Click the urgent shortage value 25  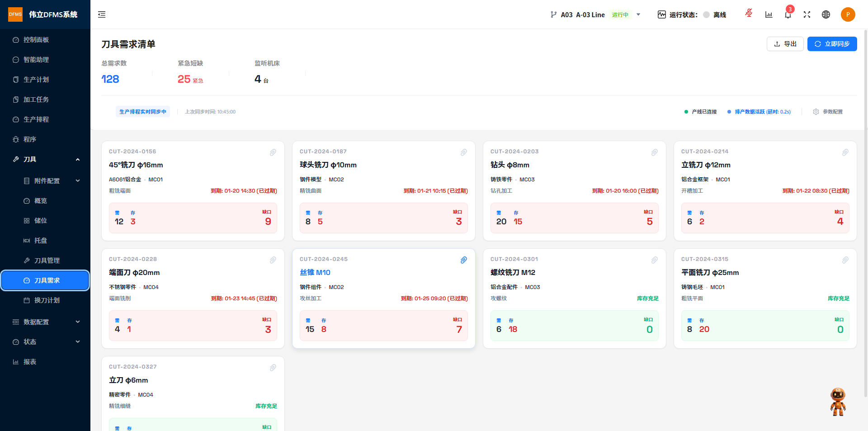pos(184,79)
